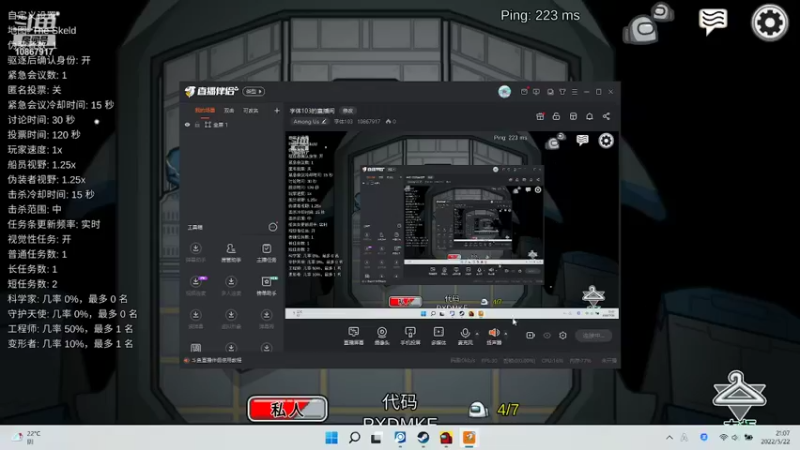
Task: Expand microphone options arrow
Action: tap(477, 334)
